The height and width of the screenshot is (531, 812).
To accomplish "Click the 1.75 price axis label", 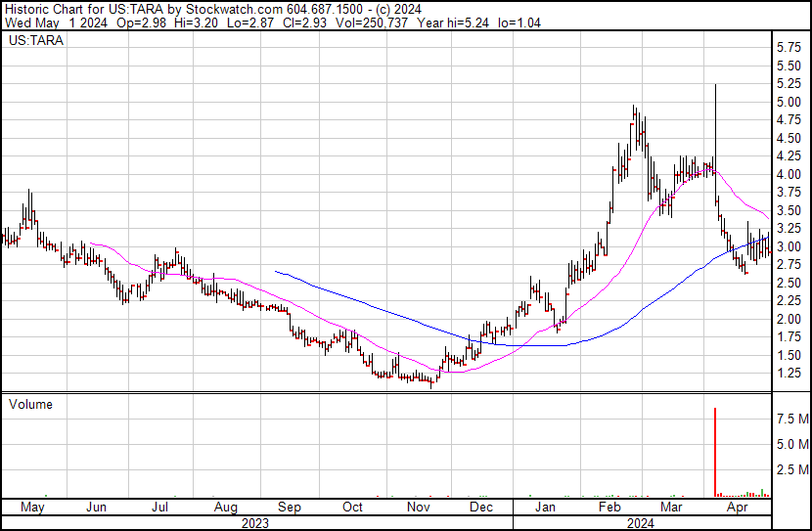I will [x=789, y=337].
